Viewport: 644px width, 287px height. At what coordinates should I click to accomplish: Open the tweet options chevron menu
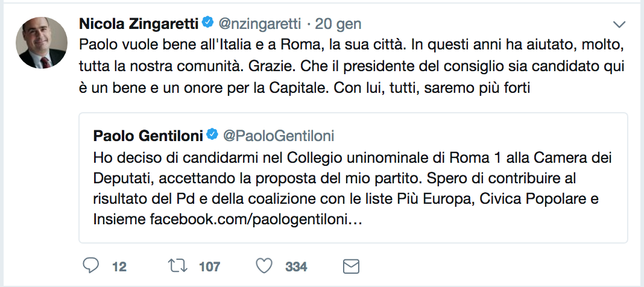(x=619, y=24)
